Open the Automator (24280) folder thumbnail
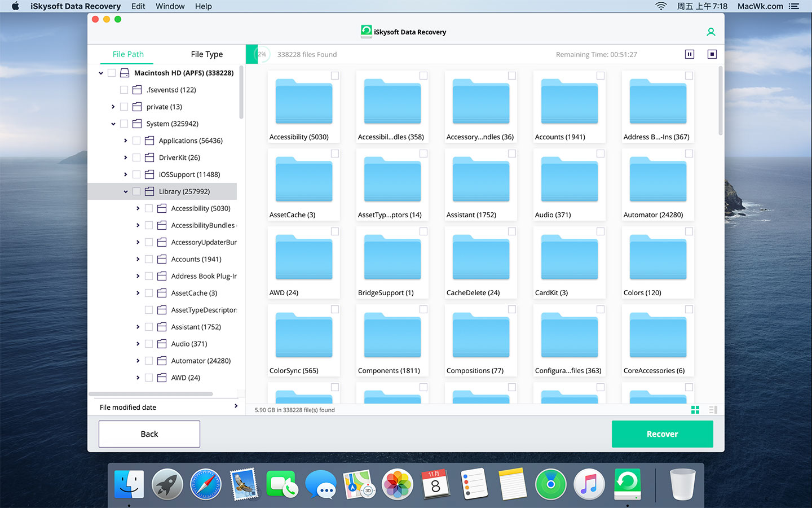 click(657, 179)
